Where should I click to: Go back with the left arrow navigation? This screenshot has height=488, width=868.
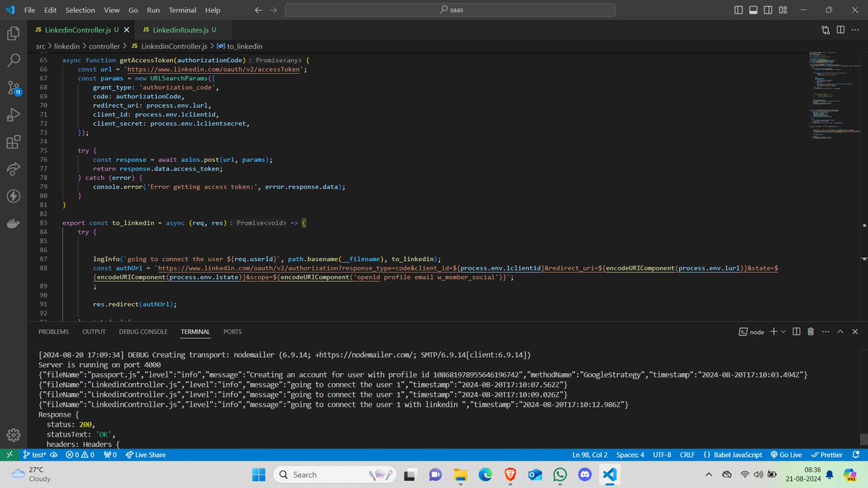coord(259,10)
